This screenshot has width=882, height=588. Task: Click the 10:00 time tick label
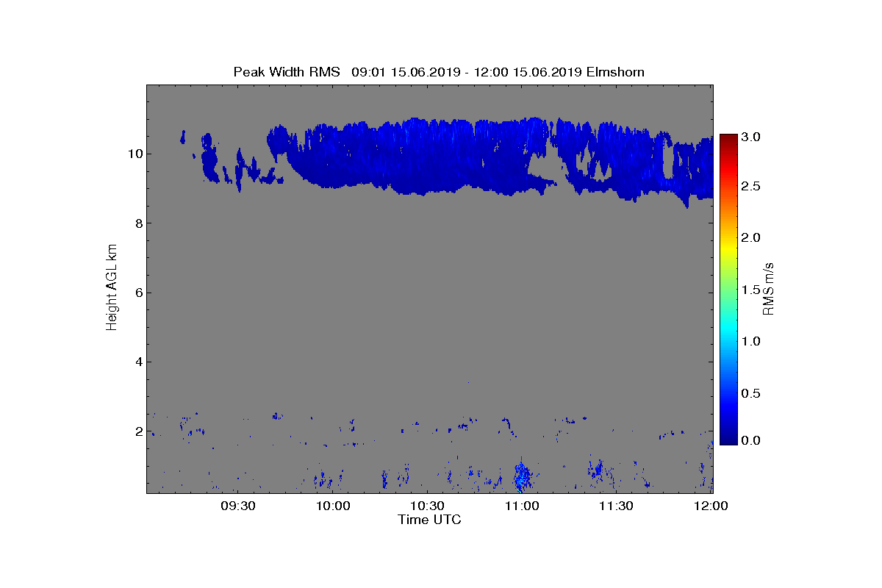(333, 506)
